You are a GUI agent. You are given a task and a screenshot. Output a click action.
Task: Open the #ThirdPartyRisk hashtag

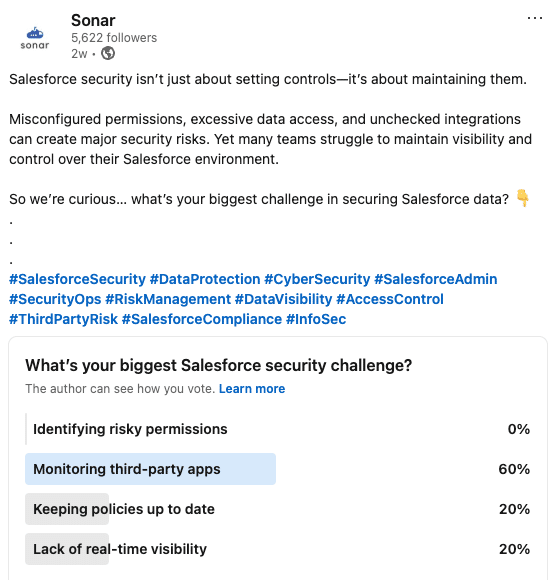[63, 319]
